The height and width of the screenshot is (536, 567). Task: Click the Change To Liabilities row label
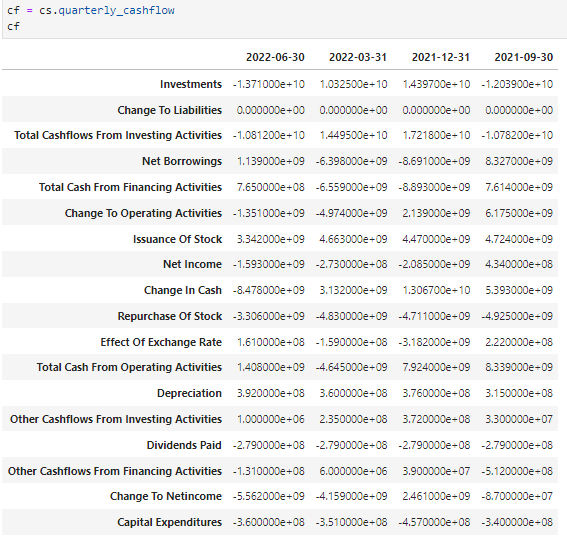tap(170, 110)
